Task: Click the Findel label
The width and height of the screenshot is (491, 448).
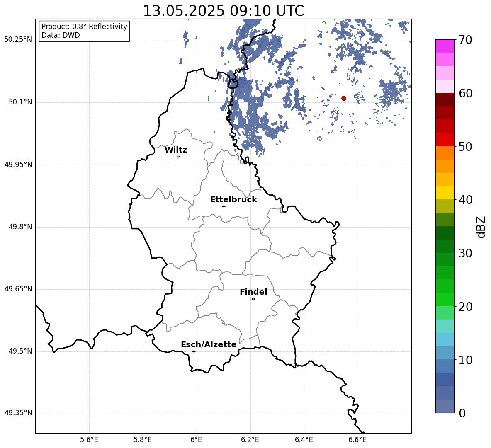Action: pos(253,292)
